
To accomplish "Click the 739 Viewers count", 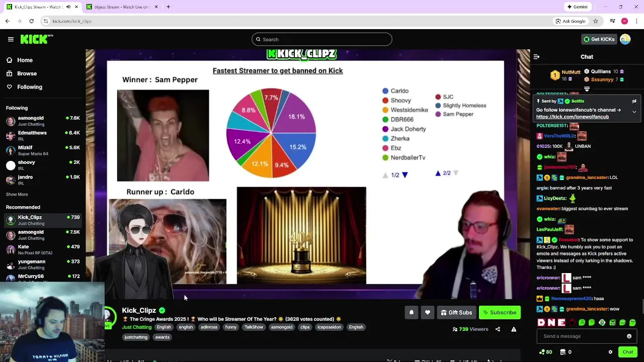I will coord(470,329).
